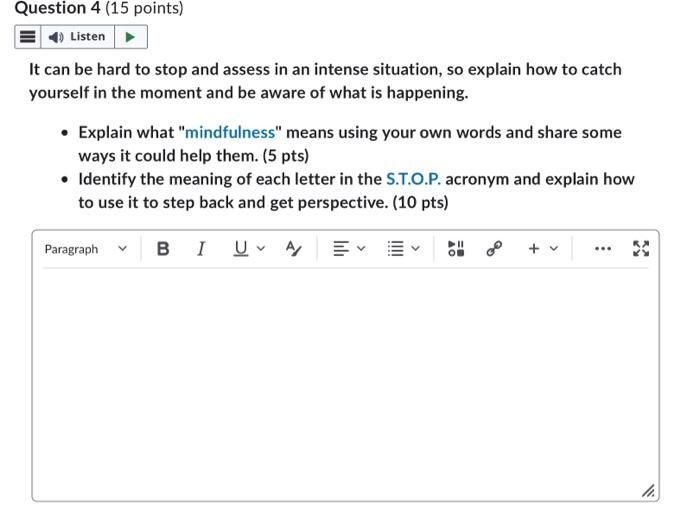Click the Insert Stuff media icon

[456, 249]
